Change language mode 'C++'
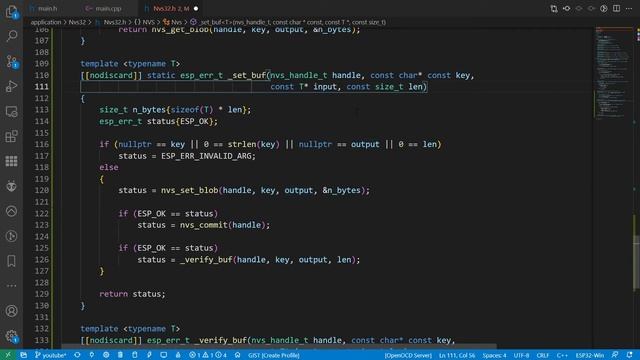The image size is (640, 360). [562, 355]
